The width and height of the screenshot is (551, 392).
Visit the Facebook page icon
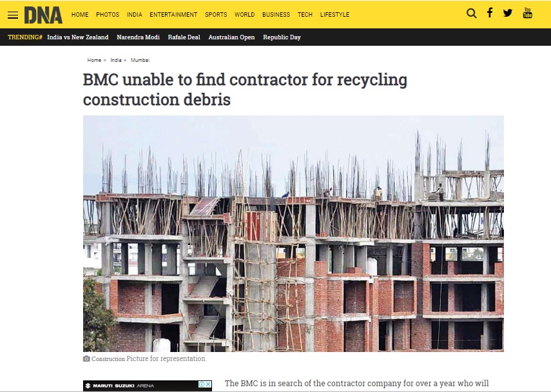(x=490, y=13)
